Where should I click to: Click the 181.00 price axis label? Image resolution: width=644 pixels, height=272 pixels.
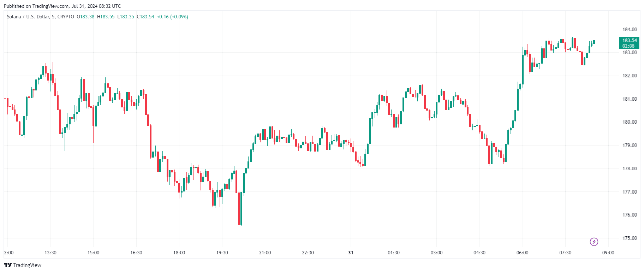tap(630, 99)
